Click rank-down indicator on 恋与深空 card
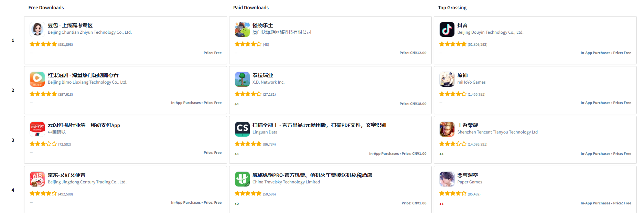Viewport: 644px width, 213px height. tap(441, 204)
